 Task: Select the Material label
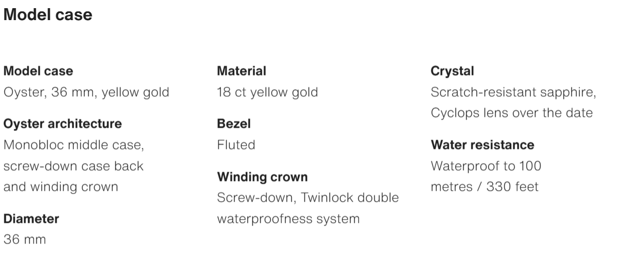pyautogui.click(x=241, y=71)
